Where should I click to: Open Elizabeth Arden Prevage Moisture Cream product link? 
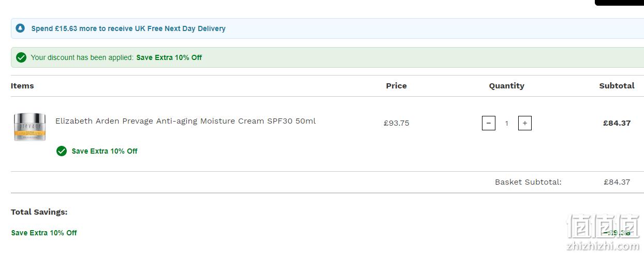point(185,121)
